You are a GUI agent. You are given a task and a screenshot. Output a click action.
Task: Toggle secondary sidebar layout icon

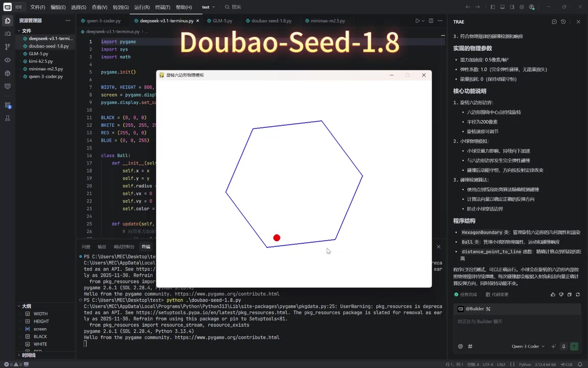(x=512, y=7)
